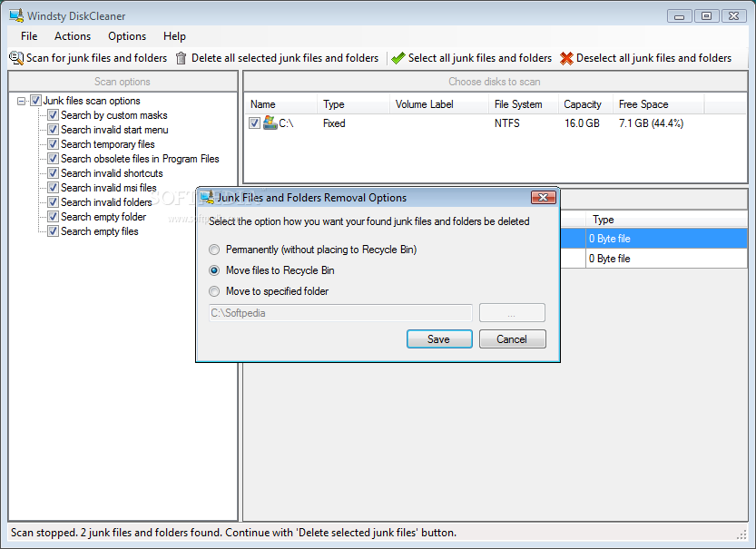The height and width of the screenshot is (549, 756).
Task: Uncheck Search invalid start menu
Action: [53, 130]
